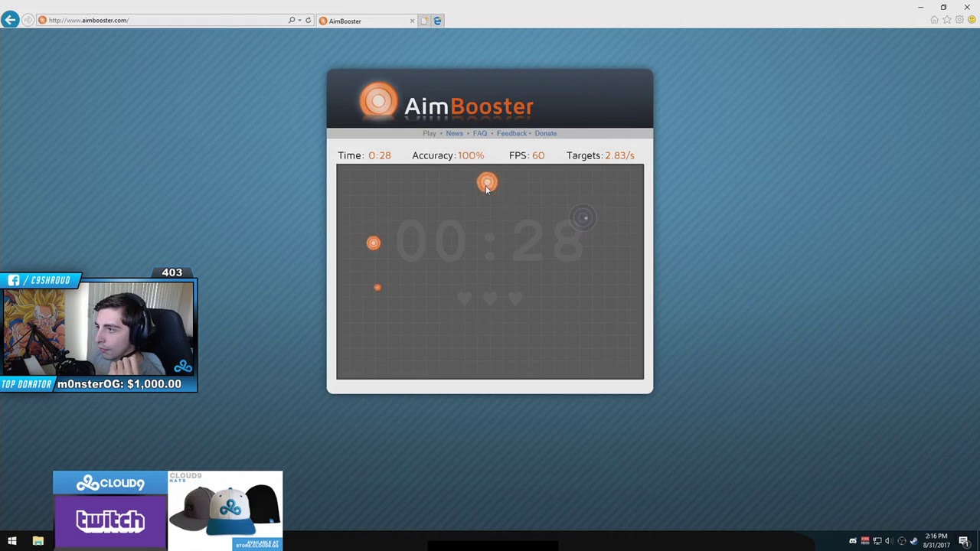Click the Discord tray icon
This screenshot has height=551, width=980.
click(x=852, y=541)
